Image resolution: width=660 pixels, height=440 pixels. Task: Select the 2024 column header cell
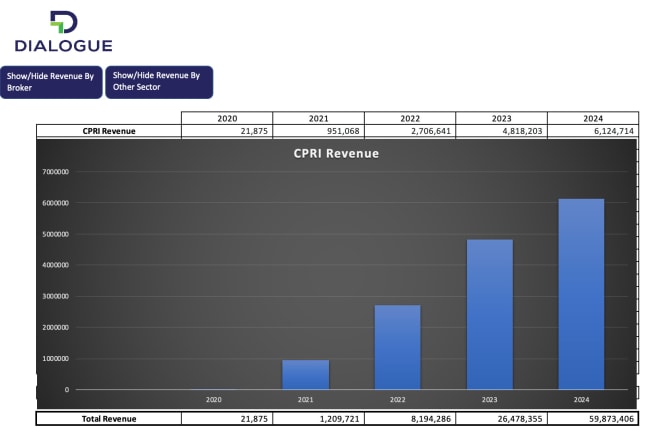(593, 118)
